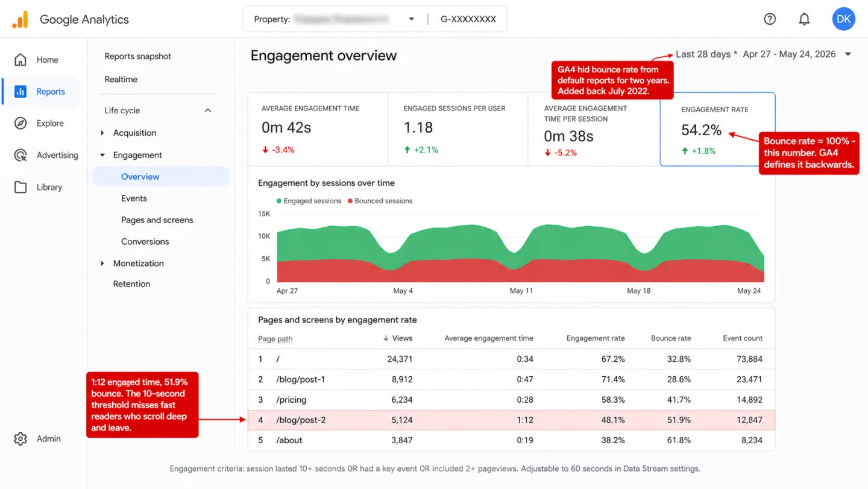Click the 54.2% engagement rate value

point(701,130)
